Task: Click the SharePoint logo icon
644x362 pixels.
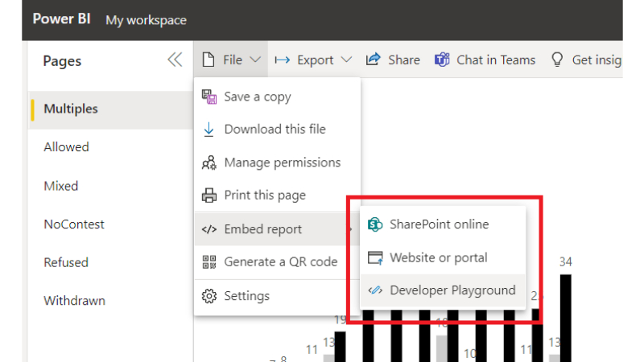Action: (375, 224)
